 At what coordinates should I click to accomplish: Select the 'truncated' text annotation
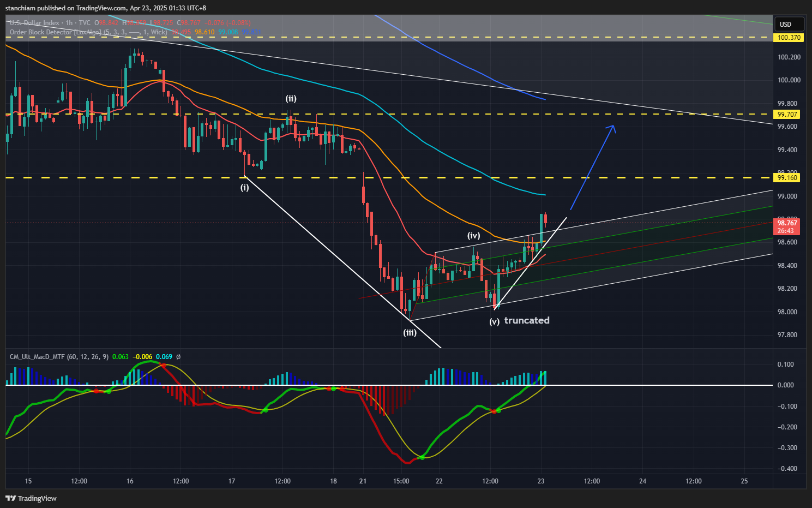coord(527,320)
